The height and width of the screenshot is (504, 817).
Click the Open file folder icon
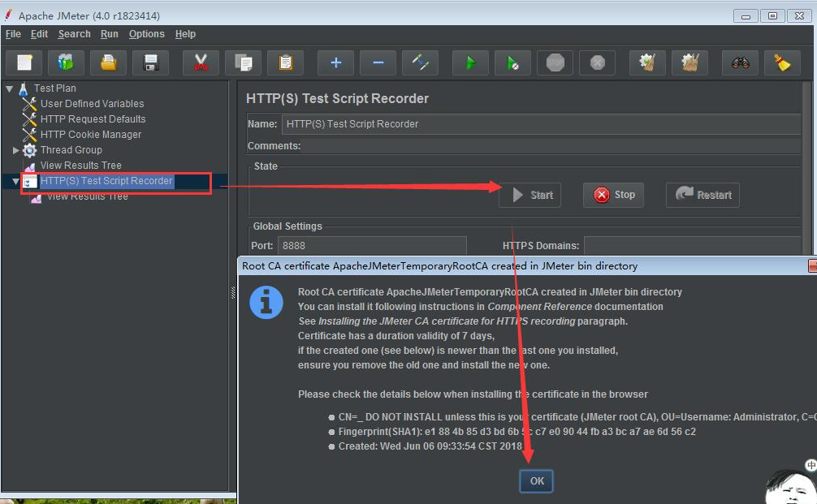click(108, 63)
